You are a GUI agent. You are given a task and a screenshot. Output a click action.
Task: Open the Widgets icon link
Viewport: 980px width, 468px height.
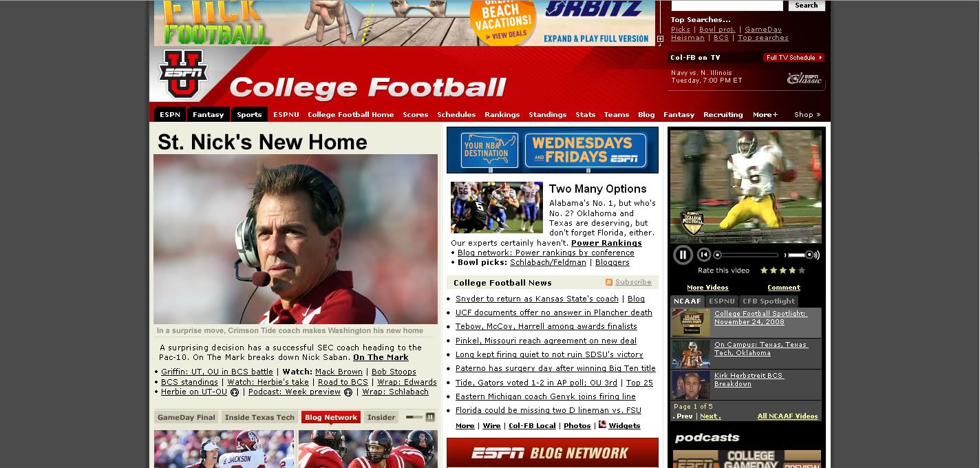pyautogui.click(x=603, y=425)
